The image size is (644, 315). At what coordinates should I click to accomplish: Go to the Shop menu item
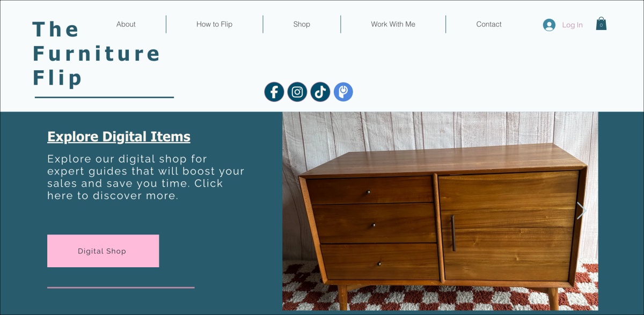click(x=302, y=24)
